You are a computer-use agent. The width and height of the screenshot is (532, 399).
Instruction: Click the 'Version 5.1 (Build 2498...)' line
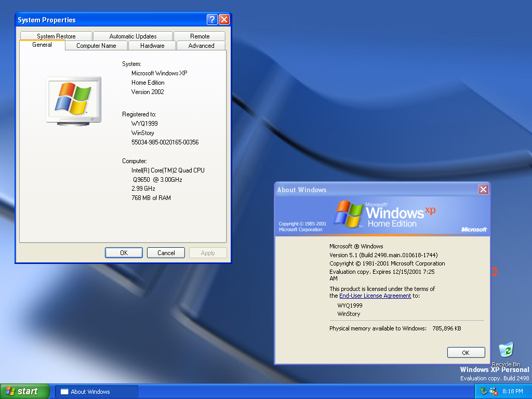[383, 255]
